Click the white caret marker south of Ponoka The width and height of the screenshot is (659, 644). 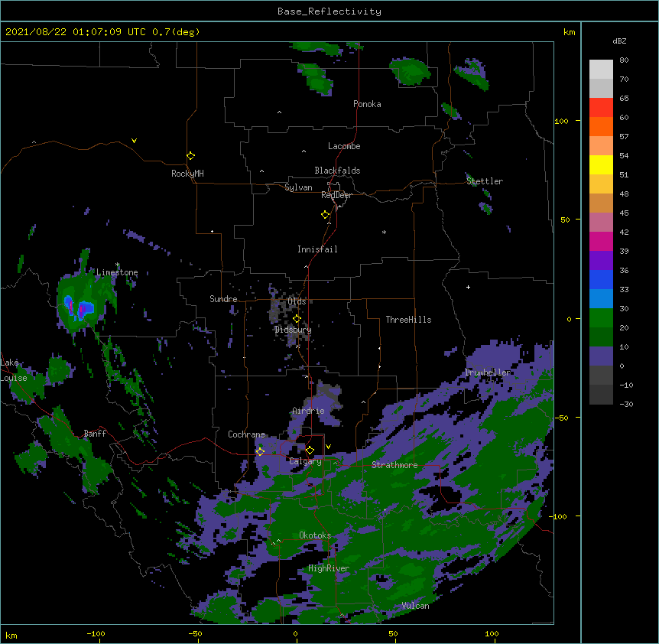[x=279, y=112]
